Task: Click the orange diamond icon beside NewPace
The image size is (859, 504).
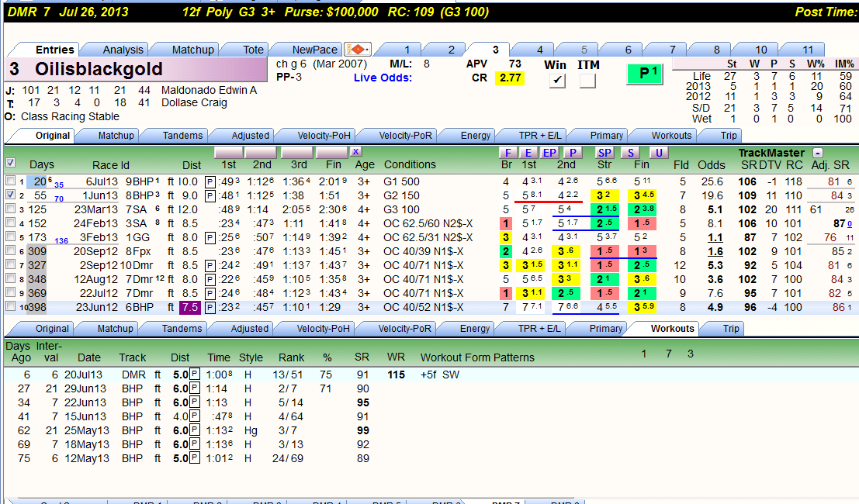Action: coord(358,50)
